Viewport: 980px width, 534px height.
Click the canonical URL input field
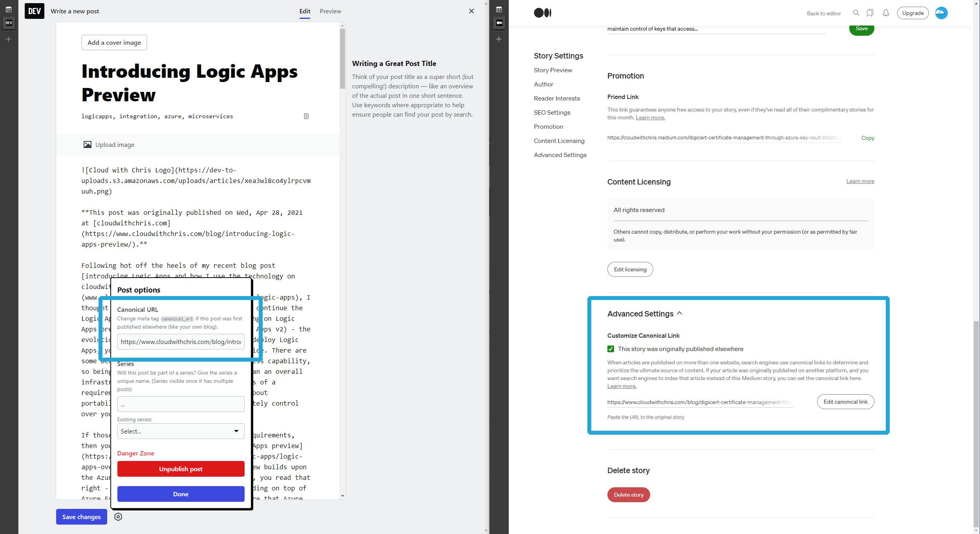pos(180,341)
